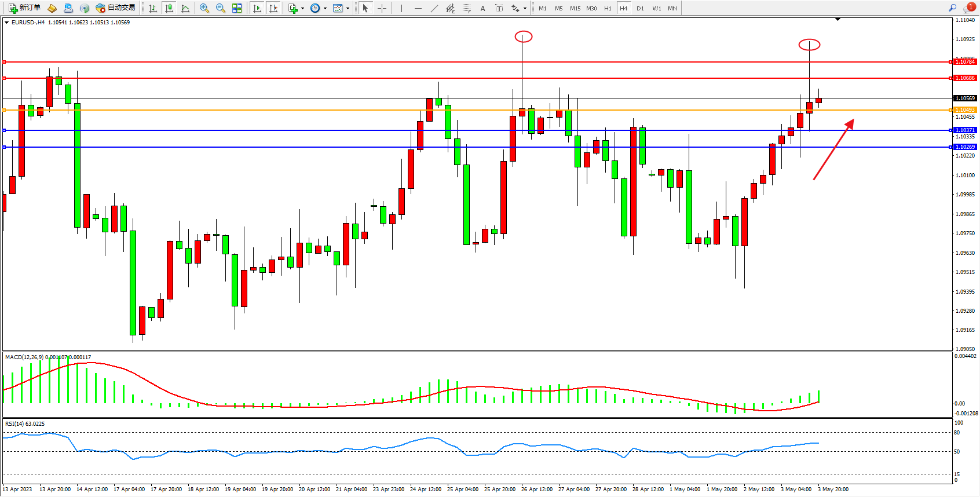Select the Text Label tool
This screenshot has width=980, height=497.
click(499, 8)
